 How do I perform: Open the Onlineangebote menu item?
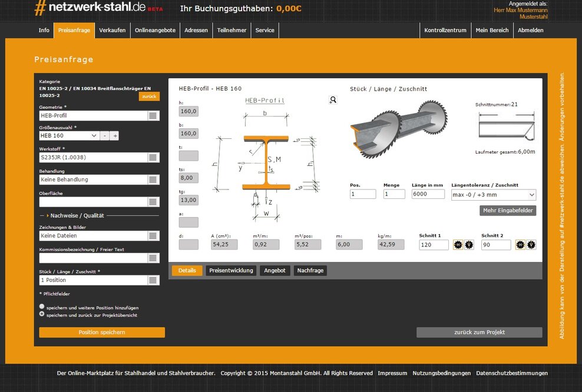pyautogui.click(x=155, y=31)
